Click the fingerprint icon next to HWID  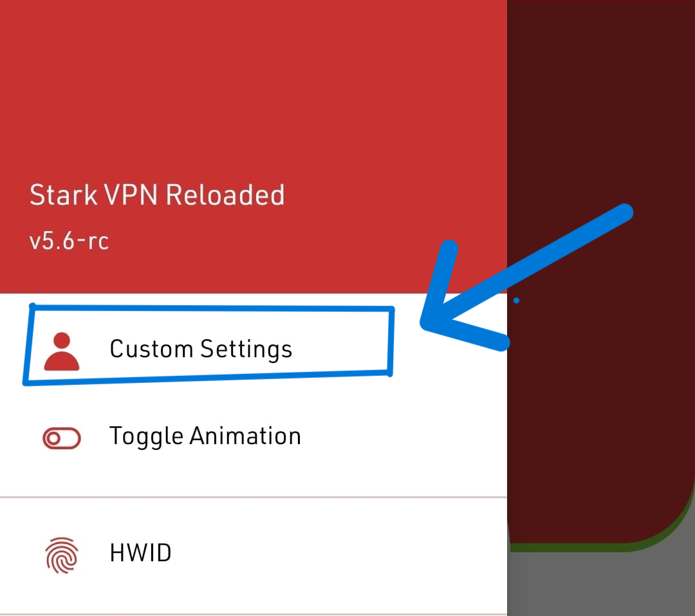click(62, 555)
